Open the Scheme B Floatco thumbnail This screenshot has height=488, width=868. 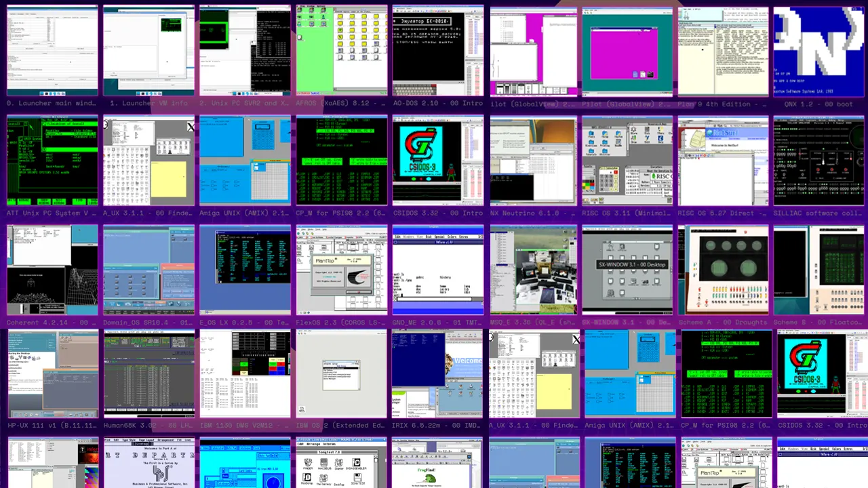818,270
